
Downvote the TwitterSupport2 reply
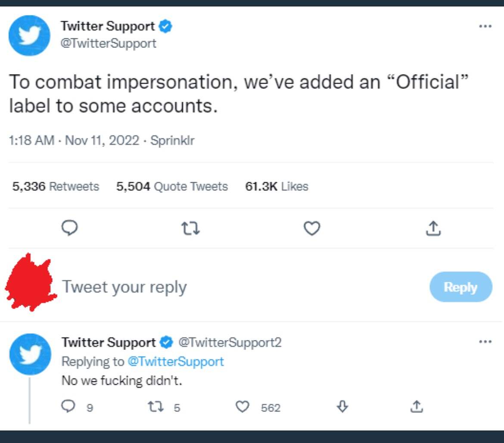(342, 406)
